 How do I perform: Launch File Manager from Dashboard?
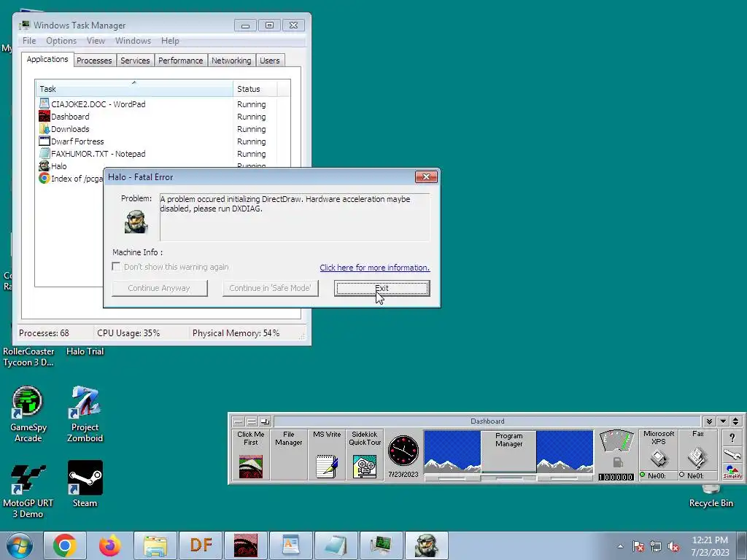(289, 455)
